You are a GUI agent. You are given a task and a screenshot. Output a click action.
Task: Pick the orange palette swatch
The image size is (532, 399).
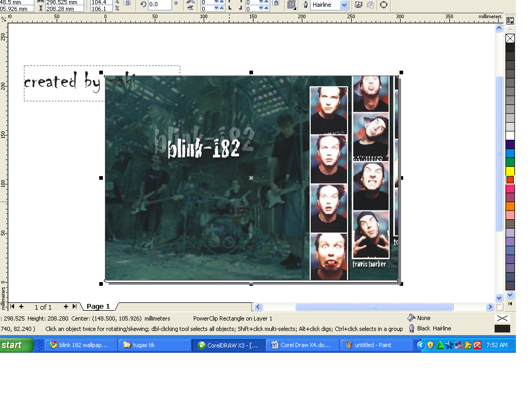pos(510,206)
